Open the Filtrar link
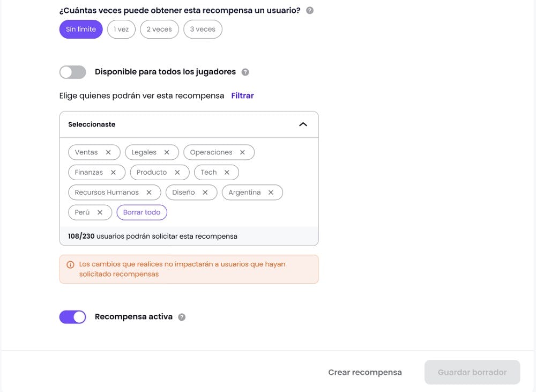Image resolution: width=536 pixels, height=392 pixels. pyautogui.click(x=242, y=95)
